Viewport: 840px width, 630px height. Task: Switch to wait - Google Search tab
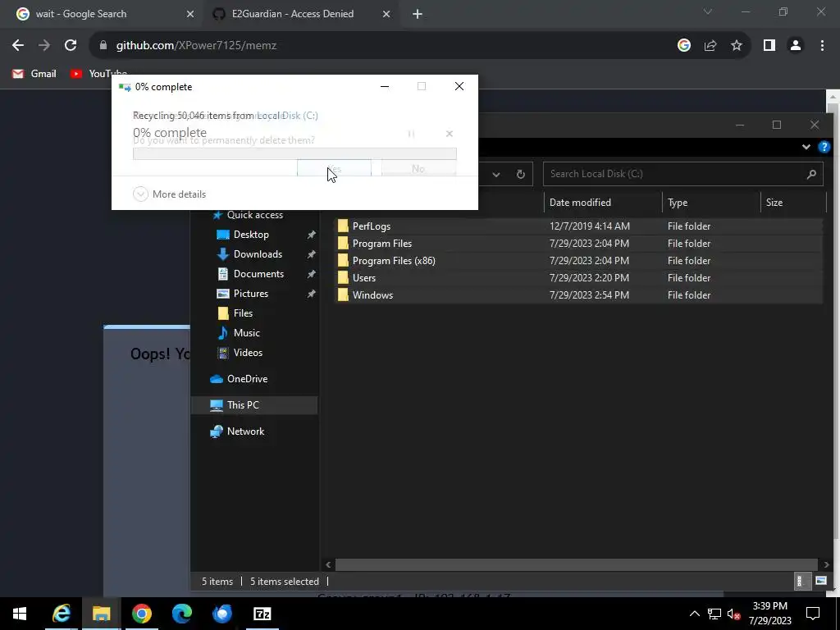pyautogui.click(x=102, y=14)
